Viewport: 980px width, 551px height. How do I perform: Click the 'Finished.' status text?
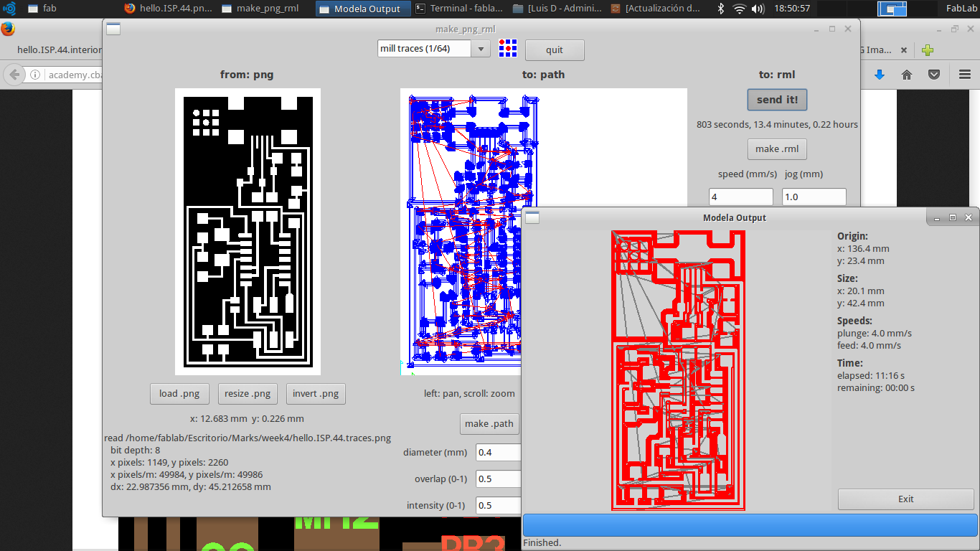(x=542, y=543)
